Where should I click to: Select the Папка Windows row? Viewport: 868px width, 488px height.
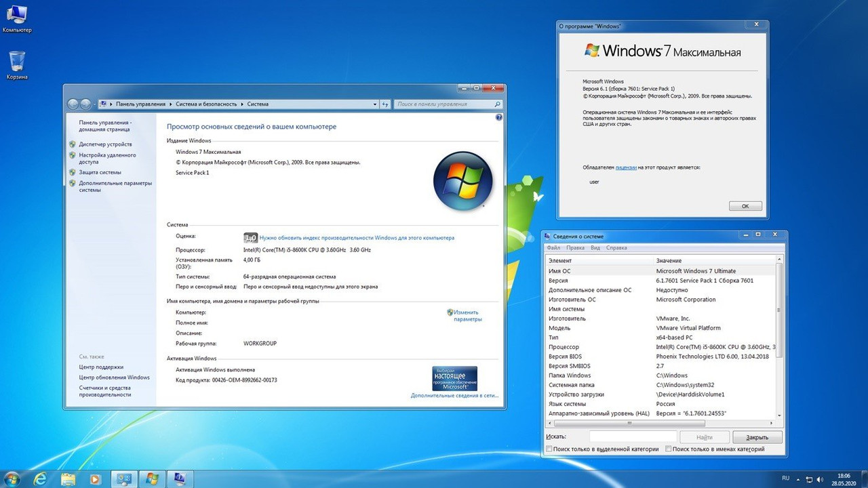click(660, 375)
